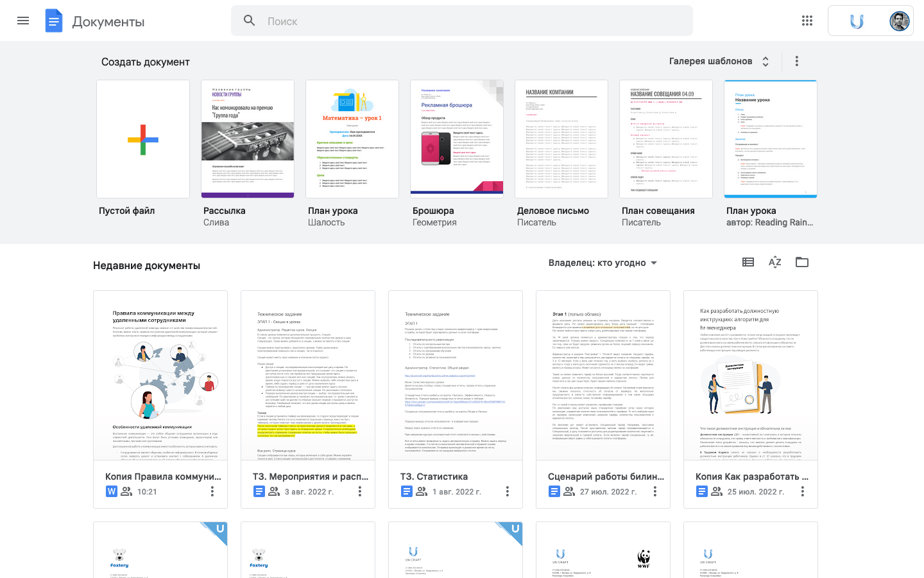Viewport: 924px width, 578px height.
Task: Select the Брошюра Геометрия template
Action: click(x=457, y=139)
